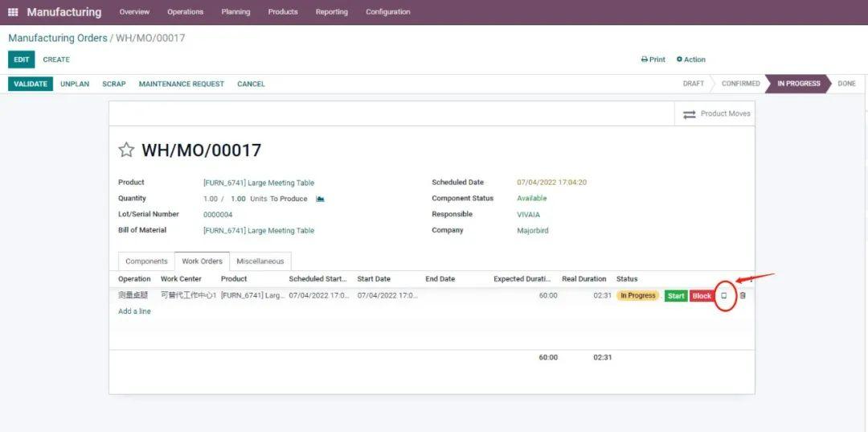Image resolution: width=868 pixels, height=432 pixels.
Task: Delete work order row with trash icon
Action: click(x=743, y=296)
